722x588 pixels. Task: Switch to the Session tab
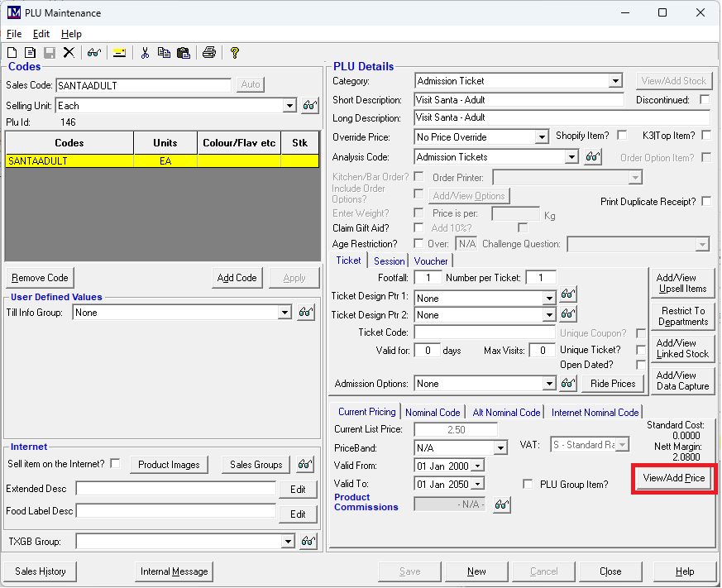pos(389,261)
